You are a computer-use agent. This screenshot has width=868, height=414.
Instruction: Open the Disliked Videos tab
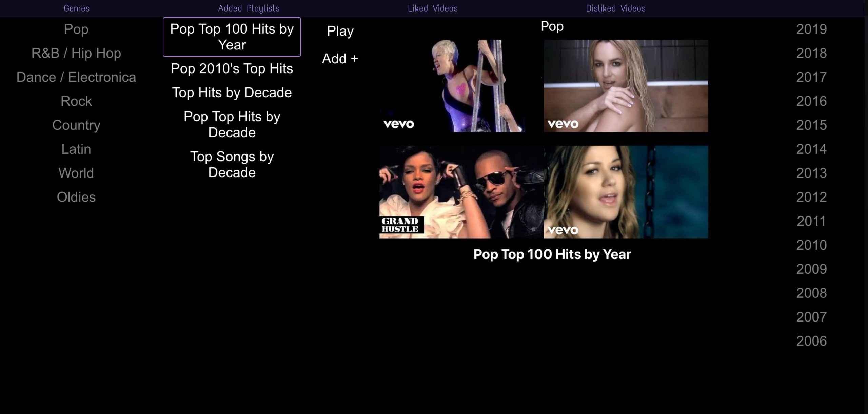point(616,8)
